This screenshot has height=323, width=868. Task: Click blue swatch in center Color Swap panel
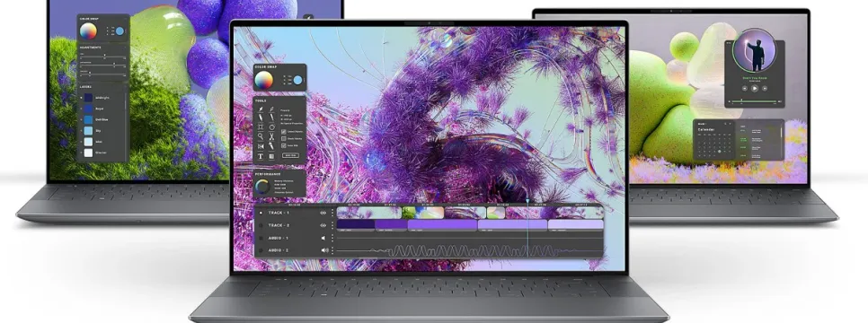(x=297, y=80)
